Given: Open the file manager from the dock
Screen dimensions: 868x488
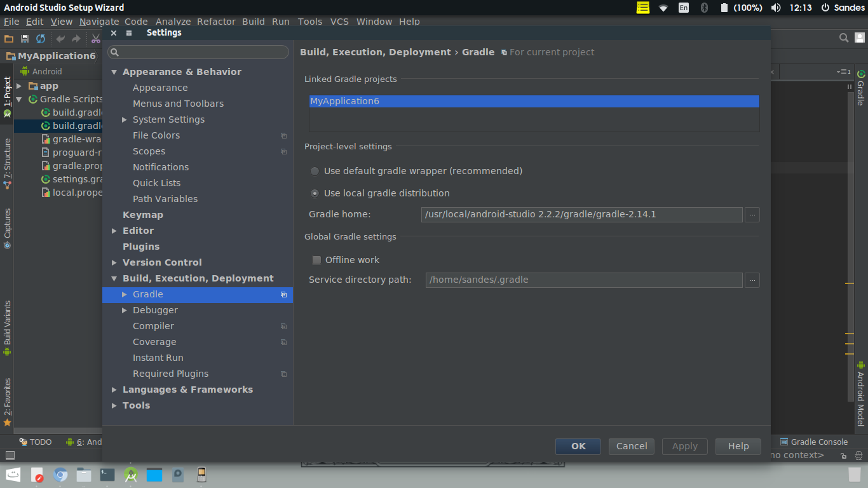Looking at the screenshot, I should [84, 474].
